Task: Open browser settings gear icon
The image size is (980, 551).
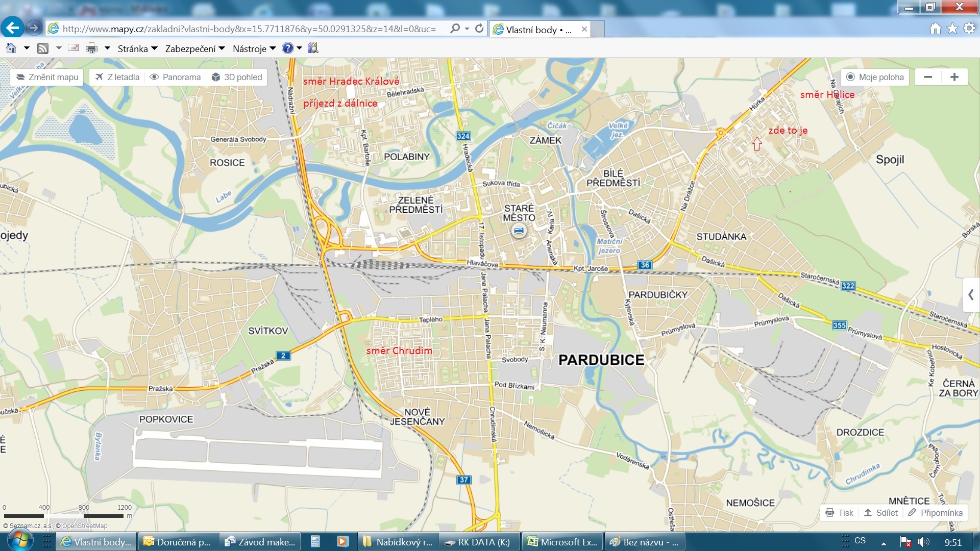Action: click(969, 29)
